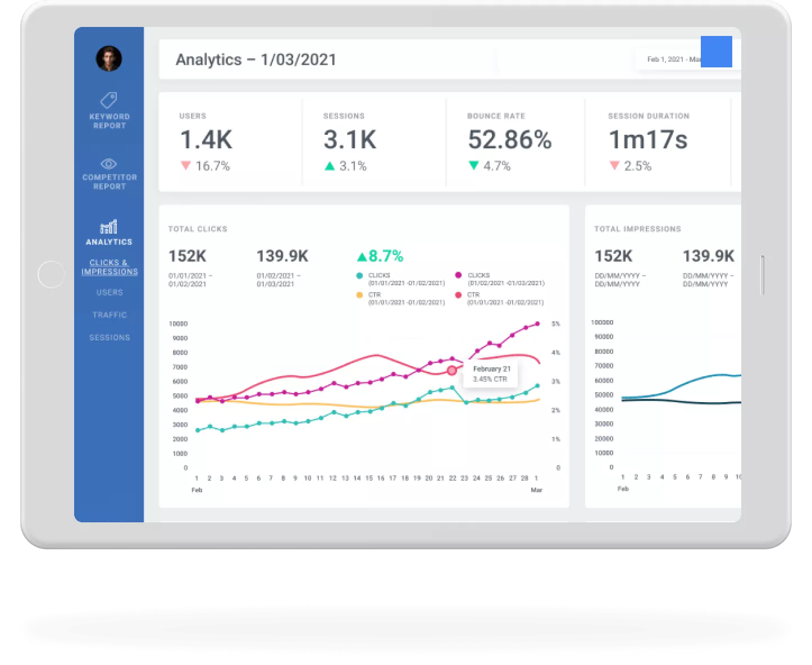The height and width of the screenshot is (665, 812).
Task: Click the 01/01/2021 – 01/02/2021 date range under 152K
Action: pyautogui.click(x=190, y=280)
